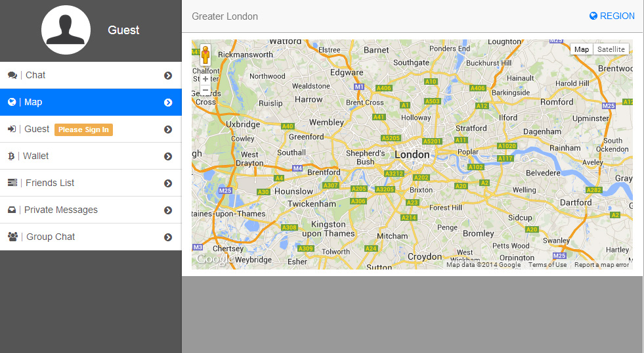Image resolution: width=644 pixels, height=353 pixels.
Task: Click the bitcoin icon beside Wallet
Action: [x=11, y=156]
